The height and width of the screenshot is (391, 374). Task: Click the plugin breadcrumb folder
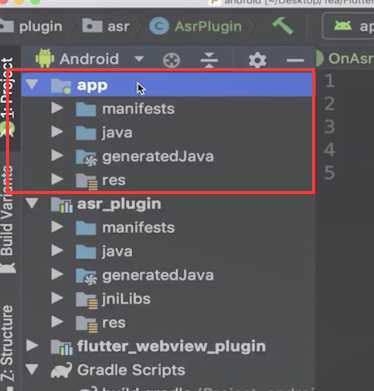(x=31, y=26)
